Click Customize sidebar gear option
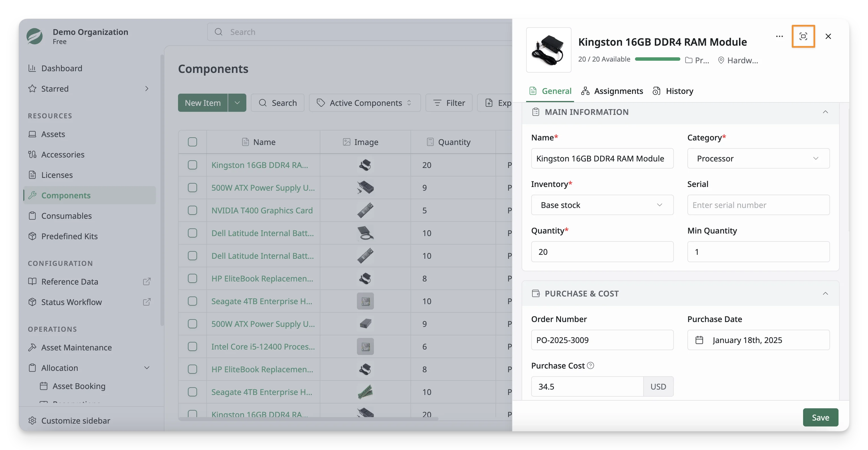The width and height of the screenshot is (868, 450). coord(69,421)
